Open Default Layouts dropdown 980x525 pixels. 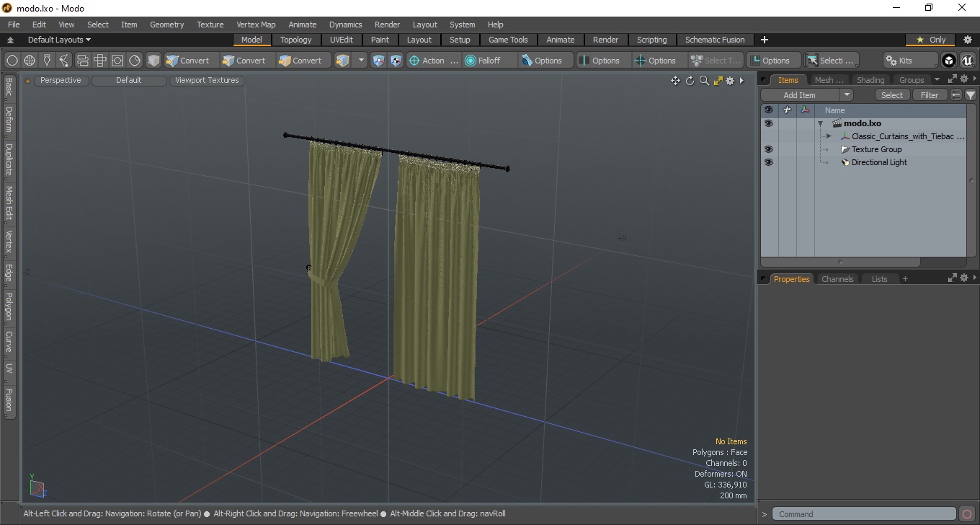coord(59,40)
